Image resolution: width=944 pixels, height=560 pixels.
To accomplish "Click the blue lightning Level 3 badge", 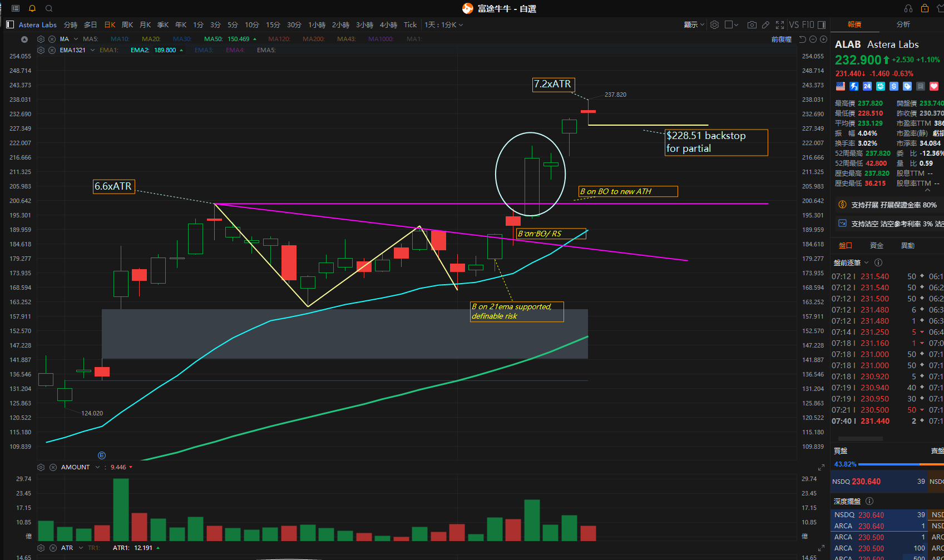I will pyautogui.click(x=854, y=86).
